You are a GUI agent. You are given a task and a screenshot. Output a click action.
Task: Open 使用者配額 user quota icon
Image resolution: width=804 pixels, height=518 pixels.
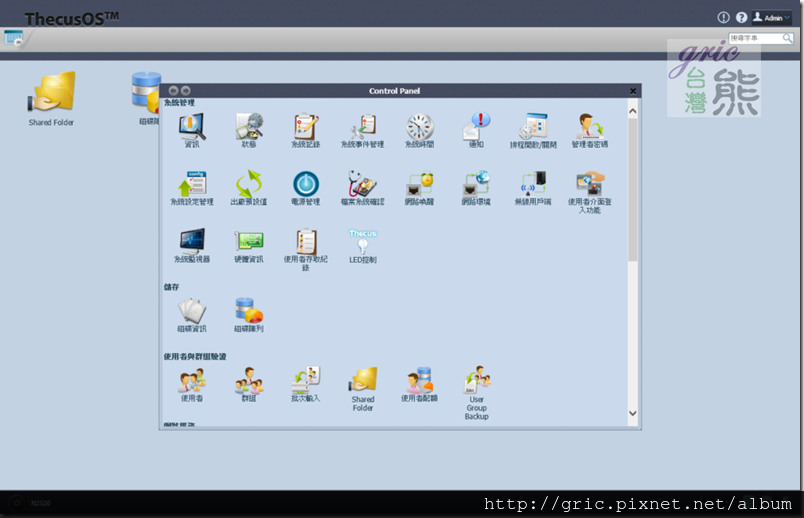click(x=419, y=384)
